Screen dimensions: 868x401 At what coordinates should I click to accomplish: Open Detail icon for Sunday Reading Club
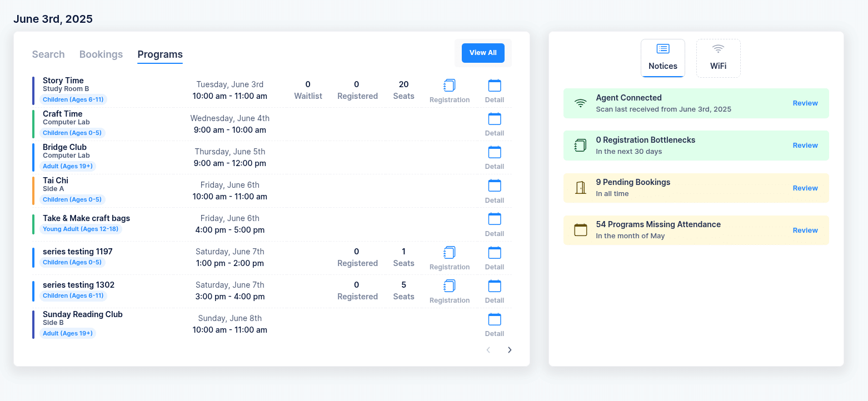point(494,319)
